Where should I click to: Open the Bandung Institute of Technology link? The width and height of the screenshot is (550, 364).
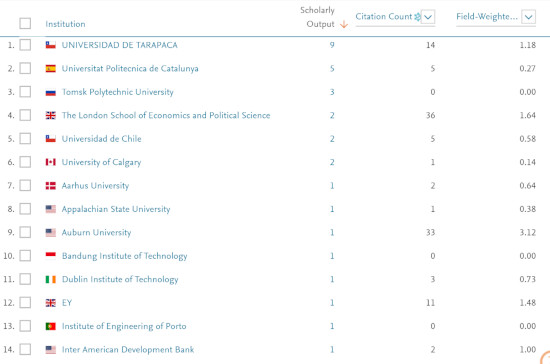[x=125, y=256]
